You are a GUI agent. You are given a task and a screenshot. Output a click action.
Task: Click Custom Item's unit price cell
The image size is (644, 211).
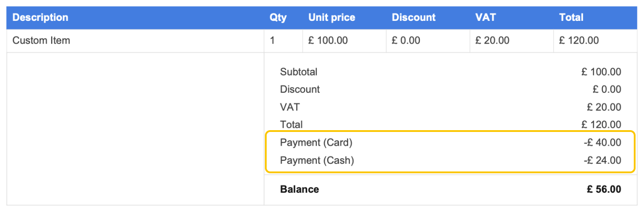(x=328, y=41)
